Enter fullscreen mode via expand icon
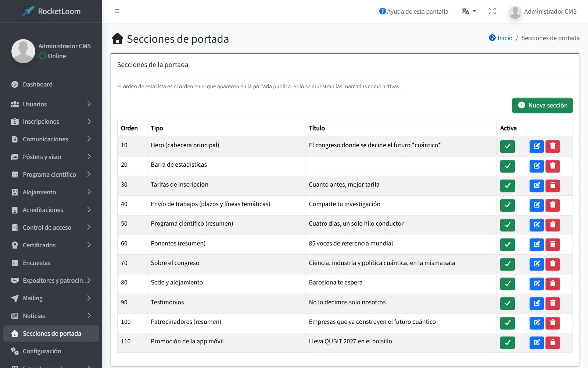The width and height of the screenshot is (588, 368). pyautogui.click(x=492, y=11)
